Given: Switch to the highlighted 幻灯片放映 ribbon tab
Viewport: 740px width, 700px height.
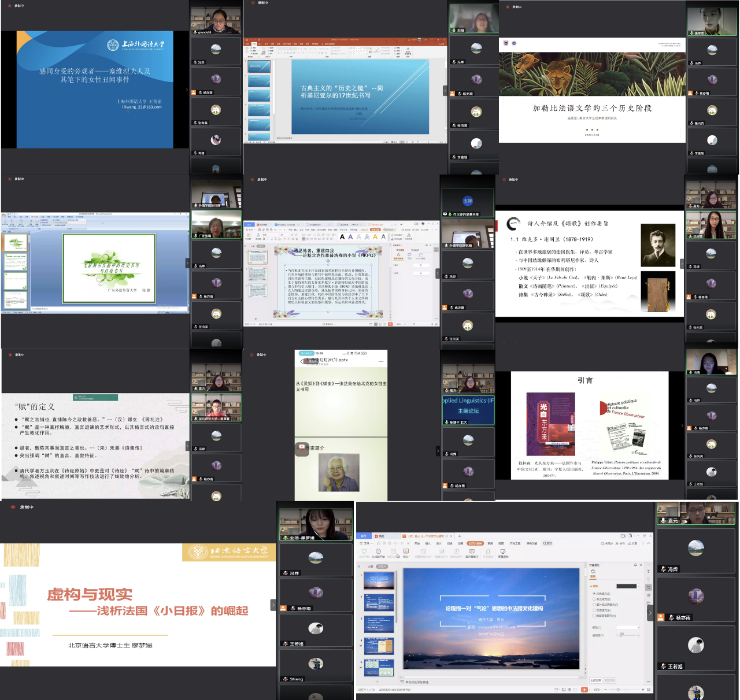Looking at the screenshot, I should [x=475, y=543].
